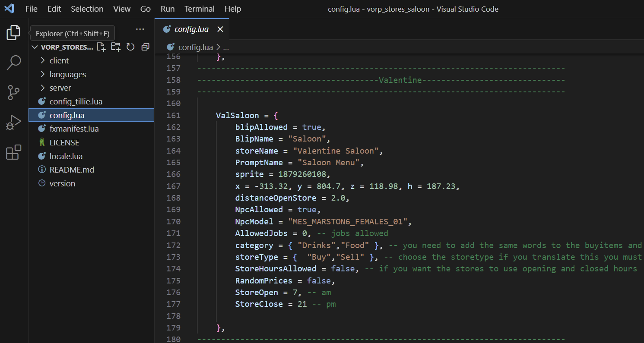Image resolution: width=644 pixels, height=343 pixels.
Task: Open config_tillie.lua from the file tree
Action: tap(91, 101)
